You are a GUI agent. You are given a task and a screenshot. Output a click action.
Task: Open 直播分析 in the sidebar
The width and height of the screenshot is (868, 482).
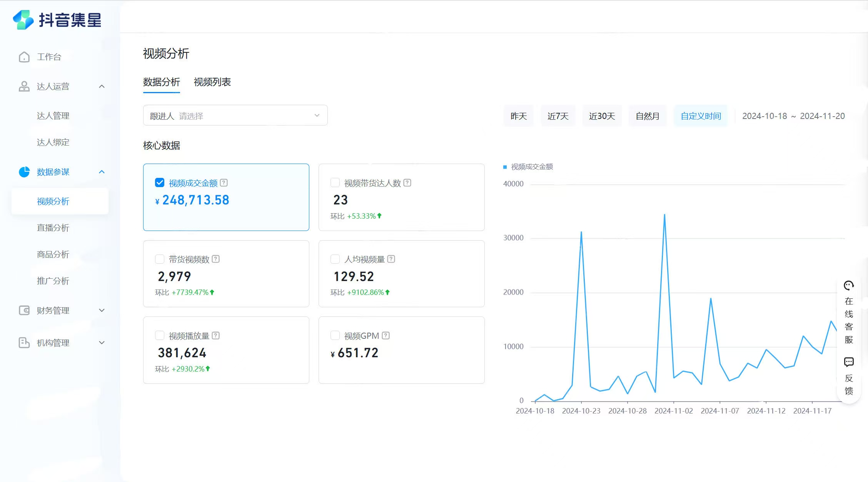click(53, 228)
